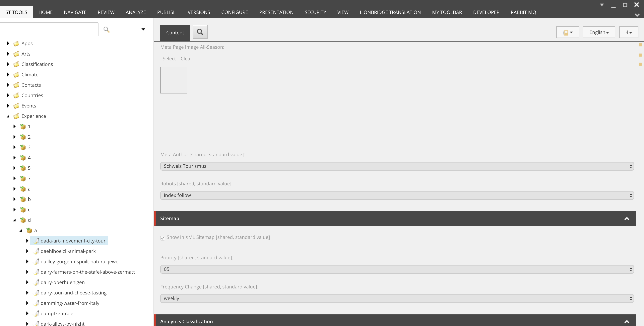Expand the Countries tree node
The width and height of the screenshot is (644, 326).
(x=8, y=95)
